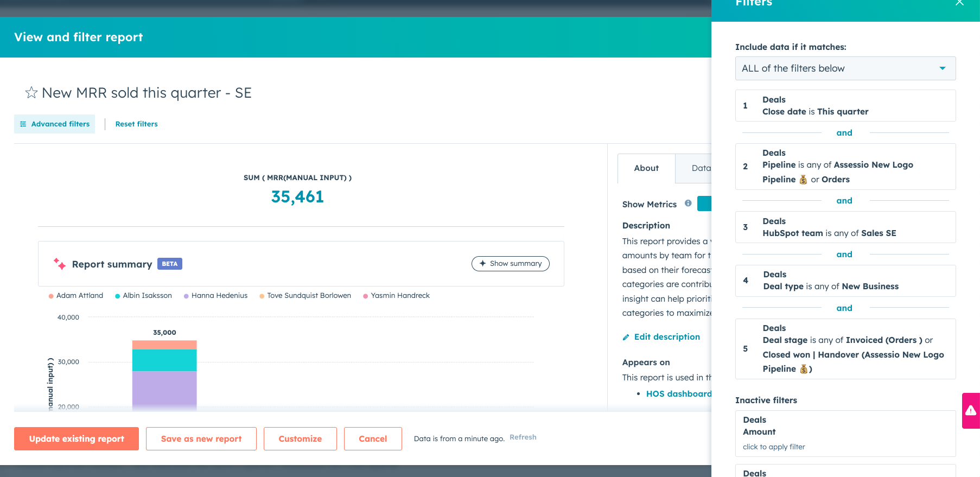980x477 pixels.
Task: Toggle the Show Metrics switch
Action: 704,204
